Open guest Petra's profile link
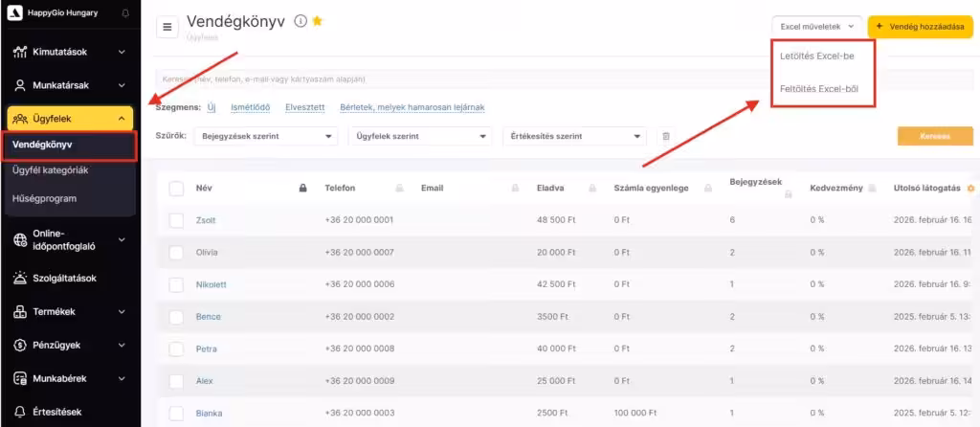 pyautogui.click(x=207, y=348)
